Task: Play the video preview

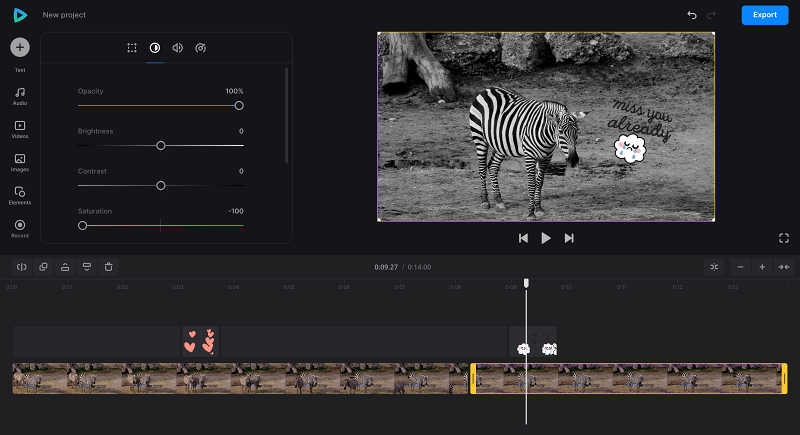Action: [546, 238]
